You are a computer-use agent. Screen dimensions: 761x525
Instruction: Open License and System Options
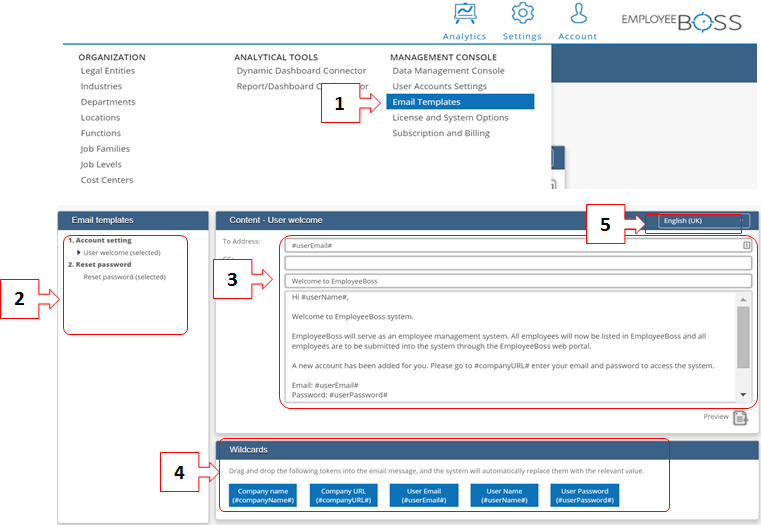click(450, 117)
